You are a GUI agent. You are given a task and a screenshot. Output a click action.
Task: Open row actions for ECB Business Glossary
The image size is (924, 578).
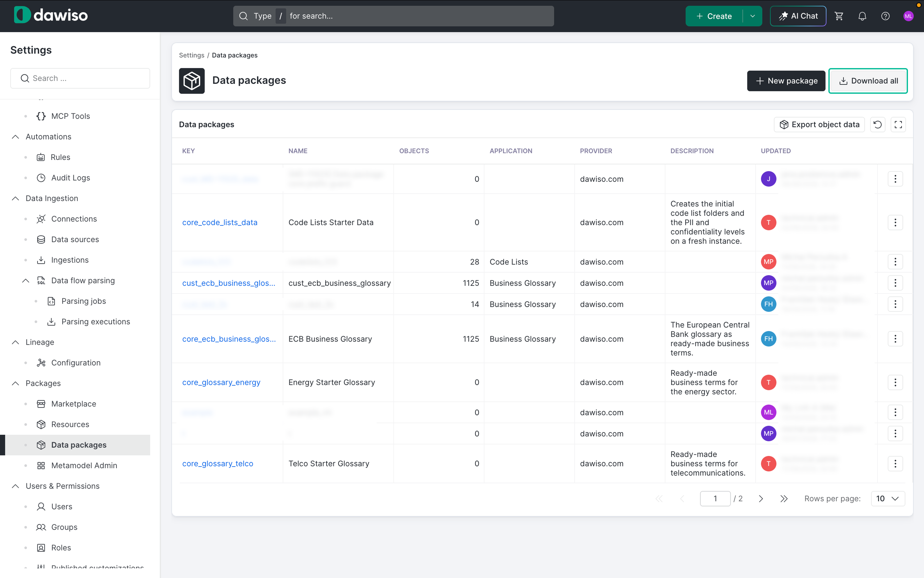[895, 339]
